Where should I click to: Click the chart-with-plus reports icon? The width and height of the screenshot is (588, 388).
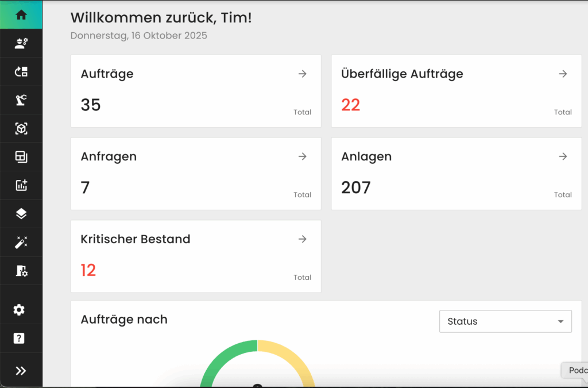pos(21,185)
